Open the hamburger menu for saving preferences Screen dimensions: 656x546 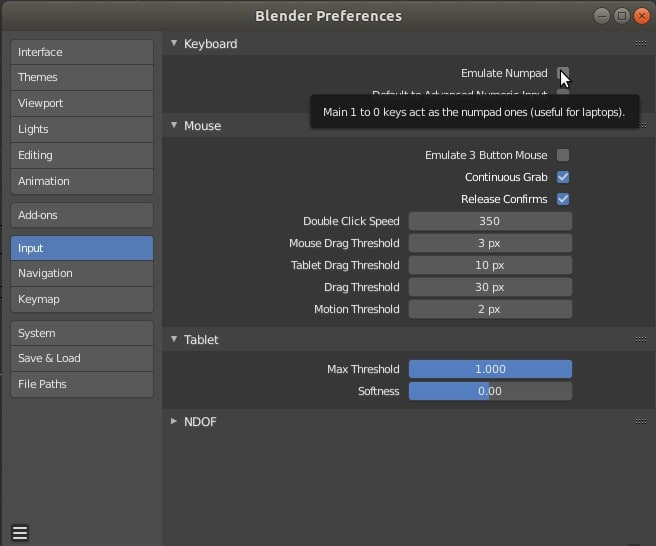coord(20,533)
